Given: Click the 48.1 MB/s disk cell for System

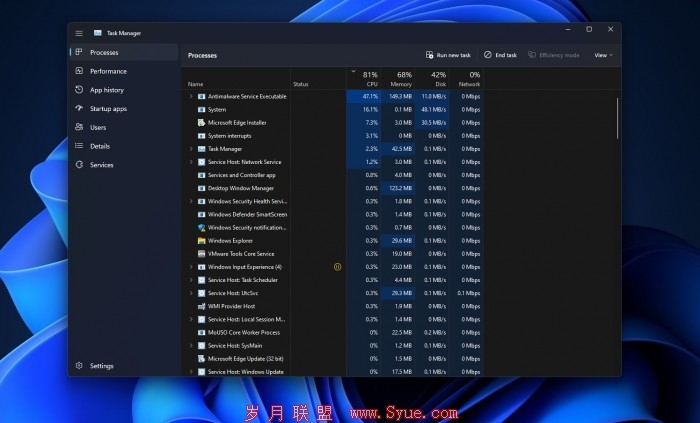Looking at the screenshot, I should [x=432, y=109].
